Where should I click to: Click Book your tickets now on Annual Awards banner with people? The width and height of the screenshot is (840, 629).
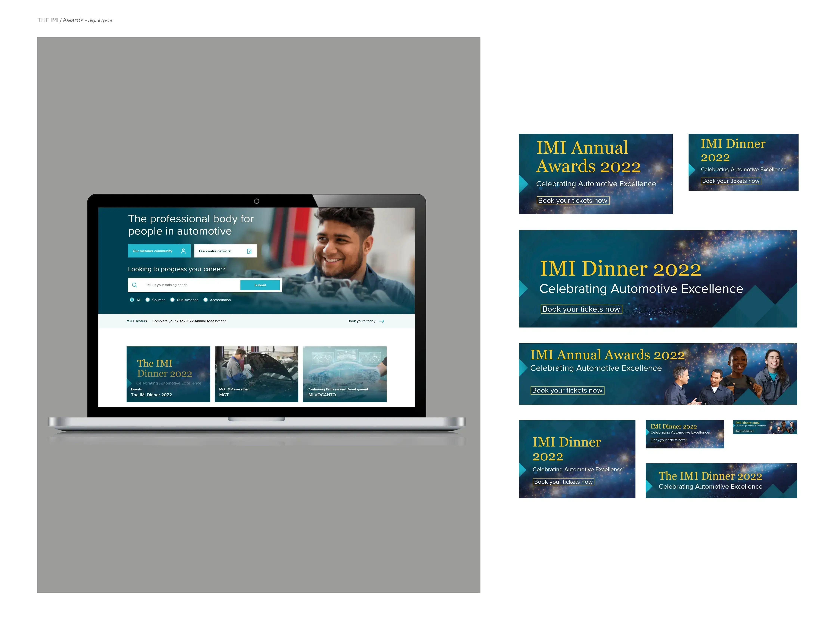point(567,390)
